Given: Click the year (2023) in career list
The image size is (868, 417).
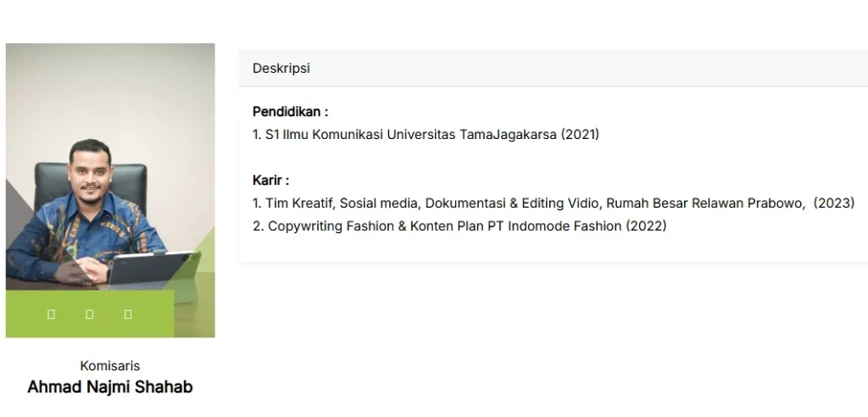Looking at the screenshot, I should [x=834, y=203].
